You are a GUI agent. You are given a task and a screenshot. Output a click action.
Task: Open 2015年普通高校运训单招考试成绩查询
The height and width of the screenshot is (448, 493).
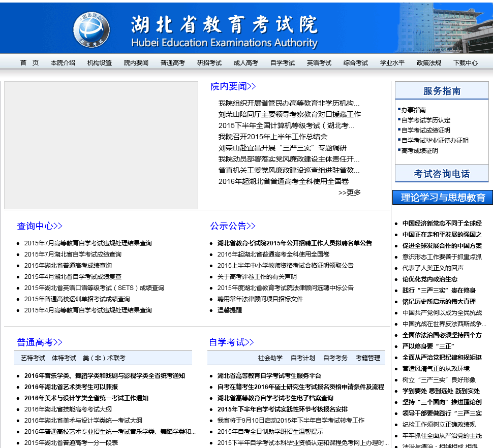coord(77,299)
